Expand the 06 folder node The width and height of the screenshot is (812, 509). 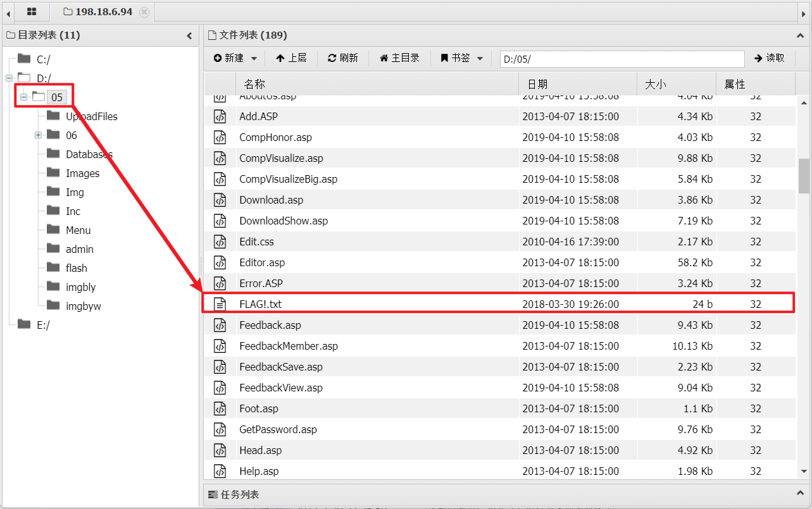[x=38, y=135]
